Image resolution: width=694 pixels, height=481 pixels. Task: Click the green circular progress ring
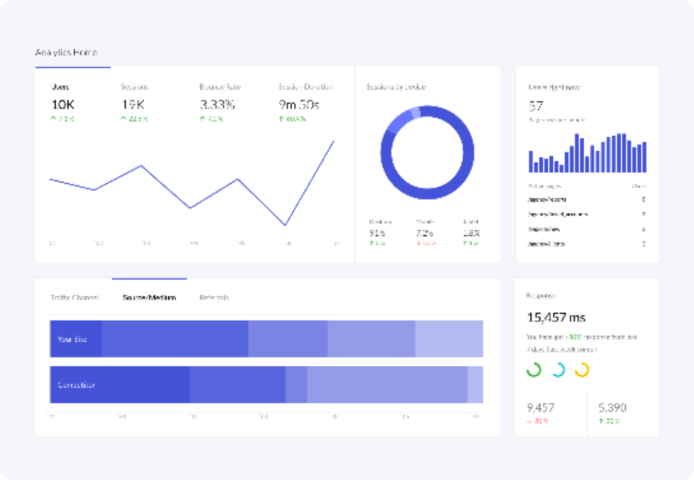click(x=534, y=370)
